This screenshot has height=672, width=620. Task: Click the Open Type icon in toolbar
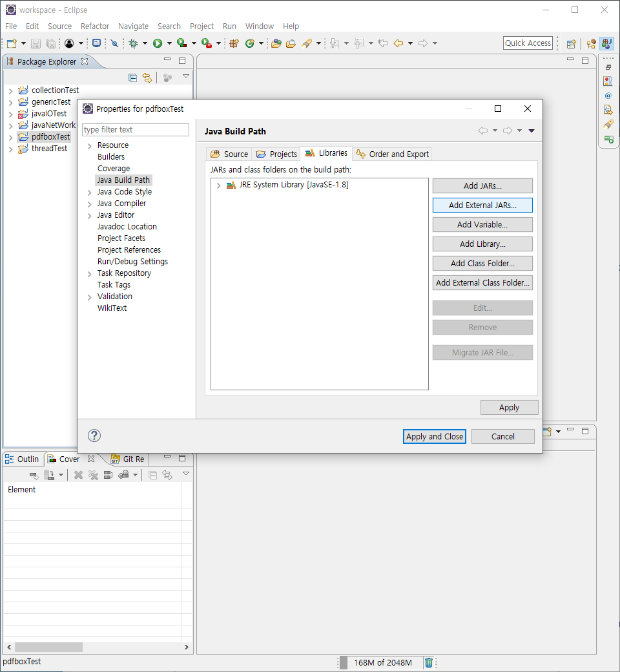point(276,43)
